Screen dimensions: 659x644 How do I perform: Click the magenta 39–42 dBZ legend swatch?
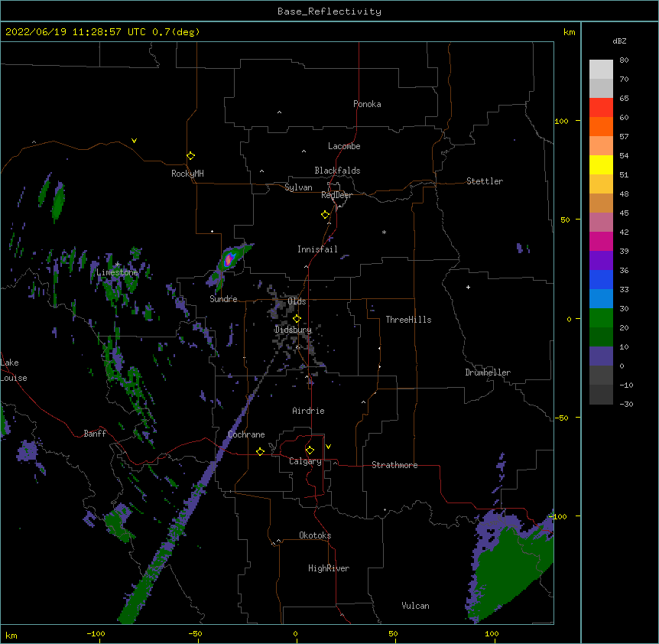(x=601, y=241)
